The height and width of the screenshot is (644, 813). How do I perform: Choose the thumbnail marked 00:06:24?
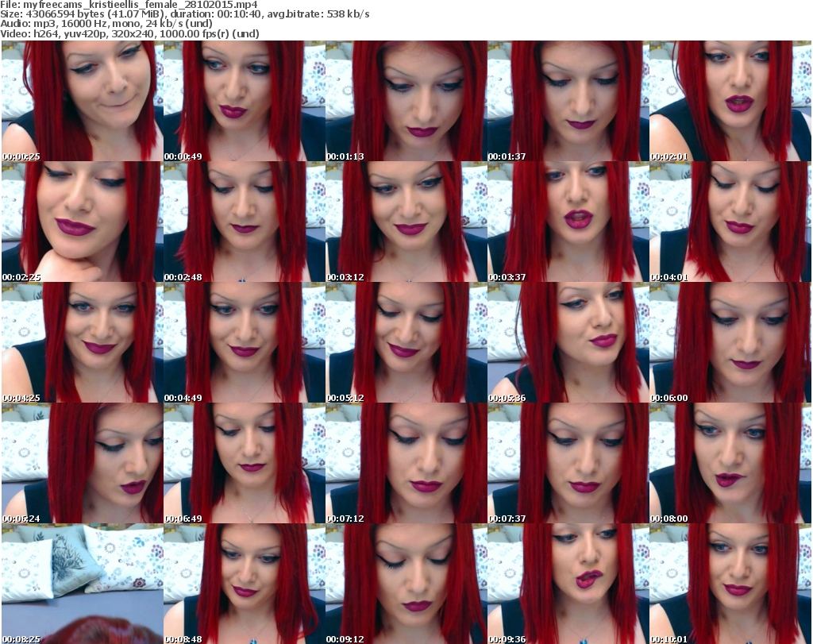click(x=83, y=464)
